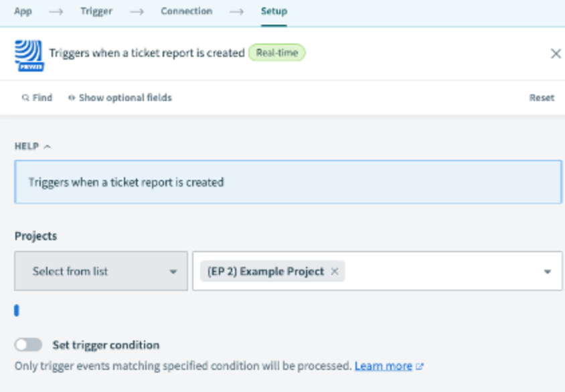
Task: Open the Learn more link
Action: click(383, 366)
